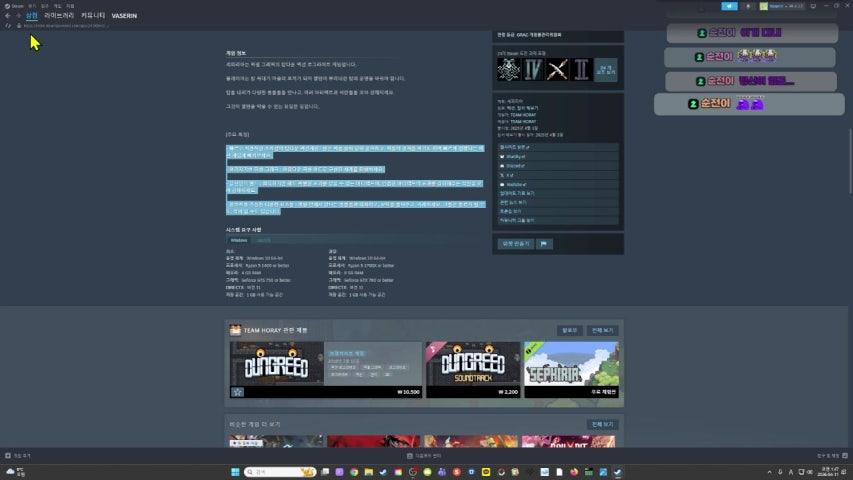Click the wishlist star icon on Dungreed capsule

tap(237, 392)
